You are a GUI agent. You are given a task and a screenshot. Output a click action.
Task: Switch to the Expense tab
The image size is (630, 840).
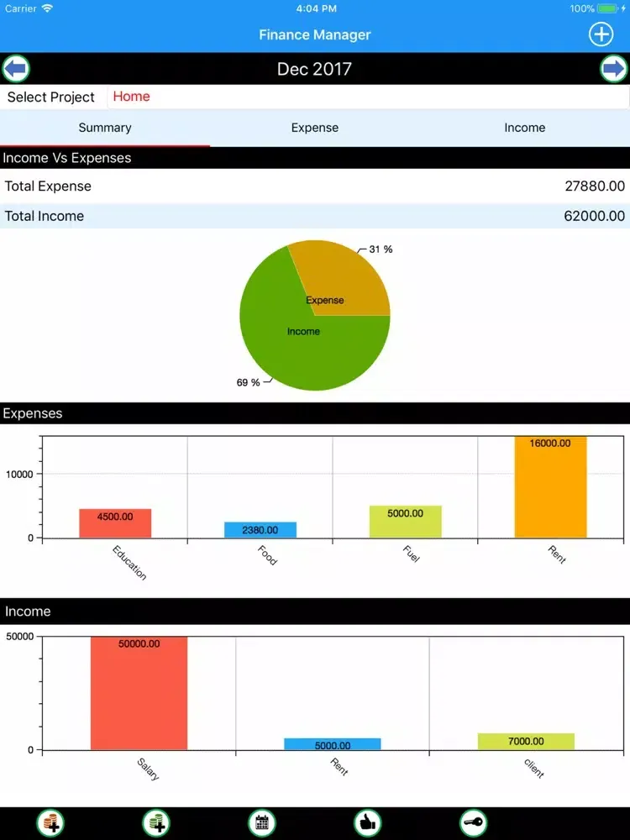(x=315, y=128)
